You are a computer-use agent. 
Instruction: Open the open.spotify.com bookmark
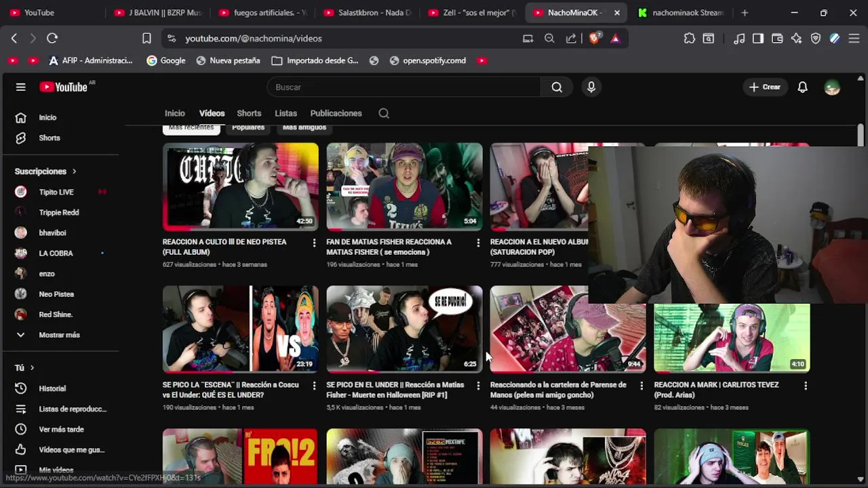coord(427,60)
